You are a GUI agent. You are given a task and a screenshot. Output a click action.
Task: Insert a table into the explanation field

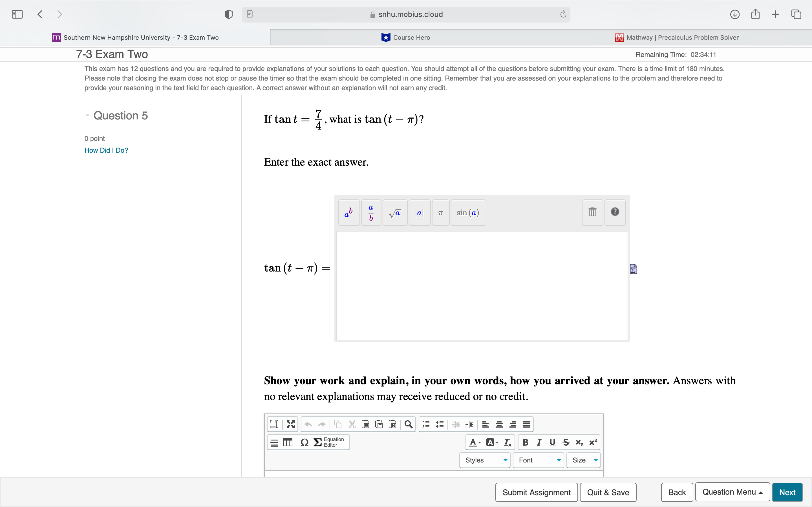pyautogui.click(x=288, y=442)
